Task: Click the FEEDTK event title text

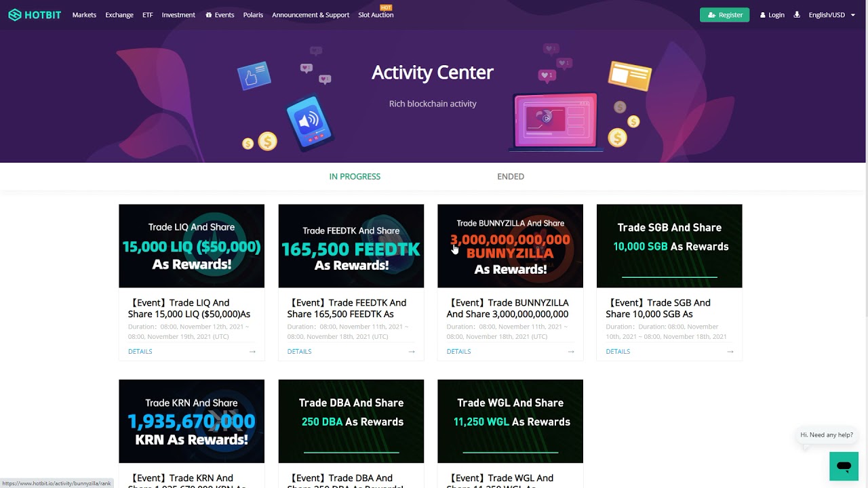Action: click(x=347, y=308)
